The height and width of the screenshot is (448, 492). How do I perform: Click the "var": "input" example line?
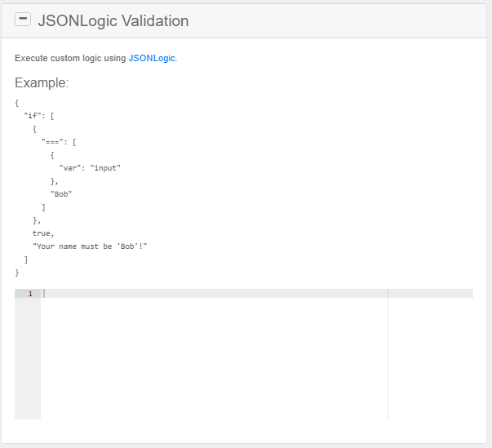(x=90, y=168)
